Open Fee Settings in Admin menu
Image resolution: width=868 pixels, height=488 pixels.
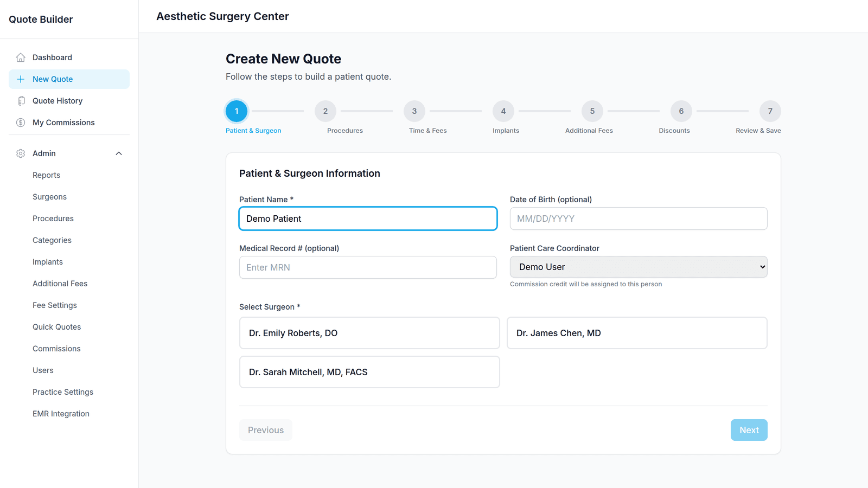55,305
